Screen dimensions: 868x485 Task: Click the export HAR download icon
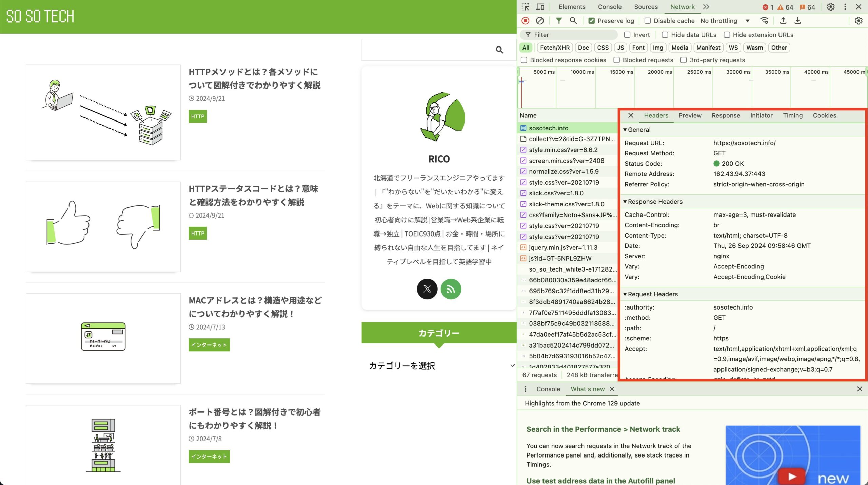point(798,21)
